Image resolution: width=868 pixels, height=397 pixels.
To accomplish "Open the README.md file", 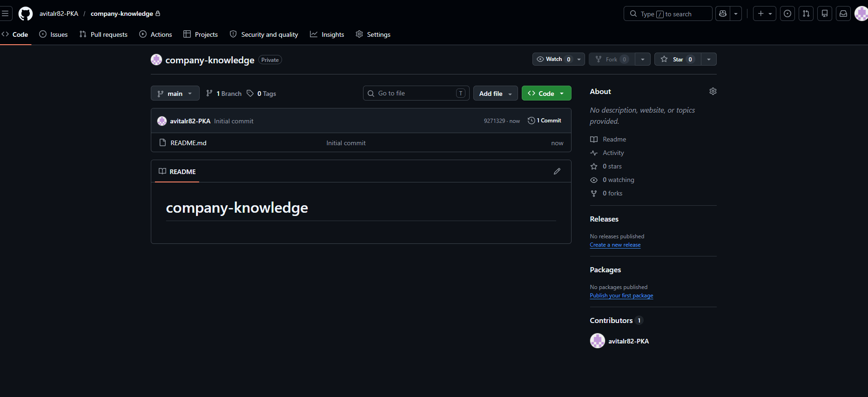I will coord(188,143).
